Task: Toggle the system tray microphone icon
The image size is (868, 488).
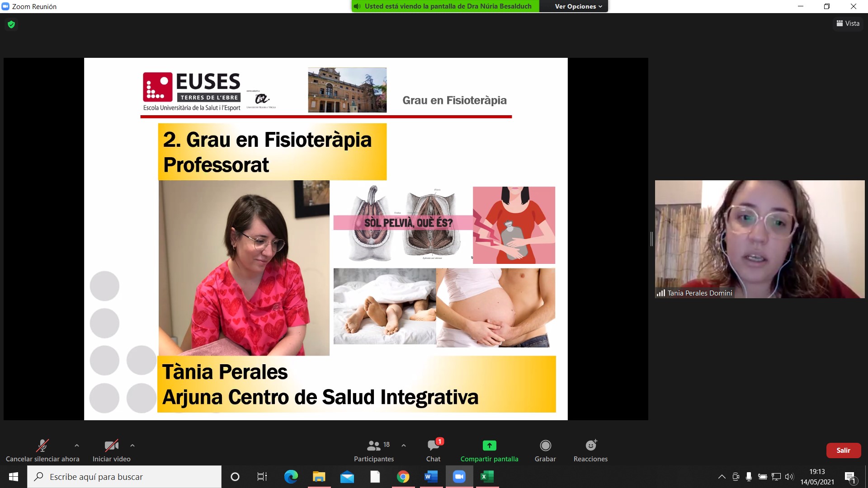Action: click(749, 477)
